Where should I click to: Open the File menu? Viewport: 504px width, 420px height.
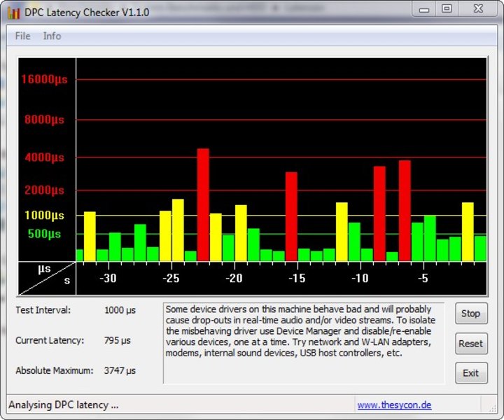23,36
